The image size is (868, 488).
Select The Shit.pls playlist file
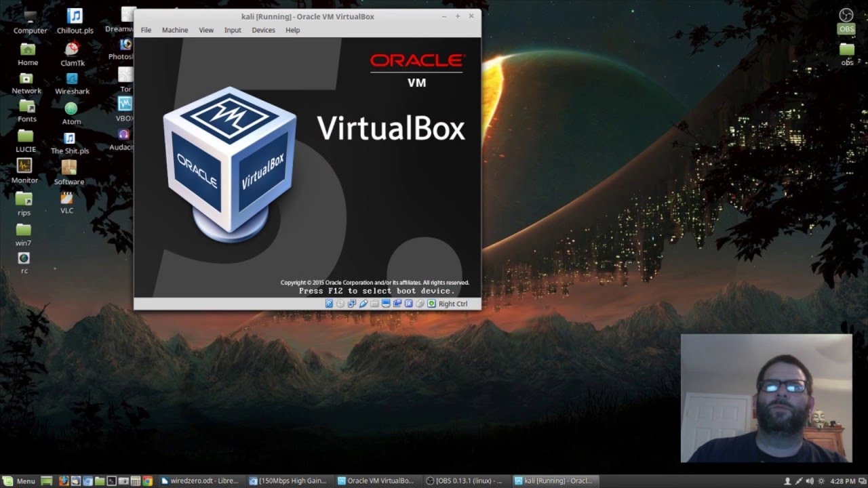(69, 143)
